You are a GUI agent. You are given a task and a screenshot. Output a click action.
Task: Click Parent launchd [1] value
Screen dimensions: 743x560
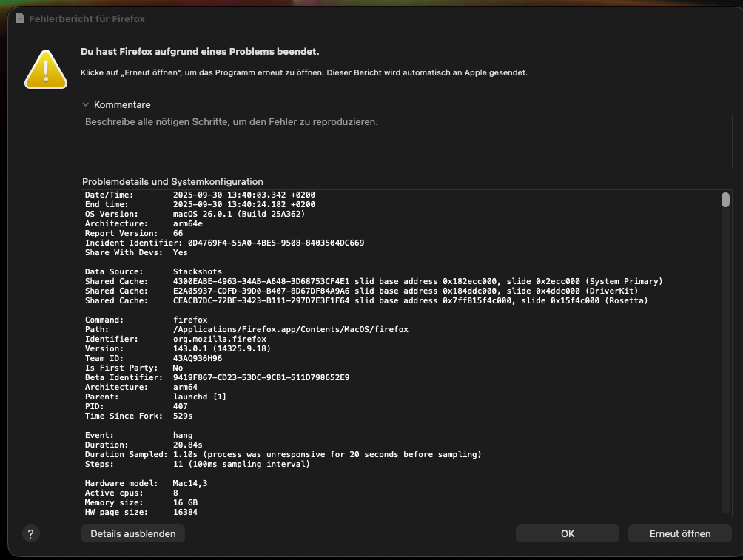pyautogui.click(x=200, y=397)
